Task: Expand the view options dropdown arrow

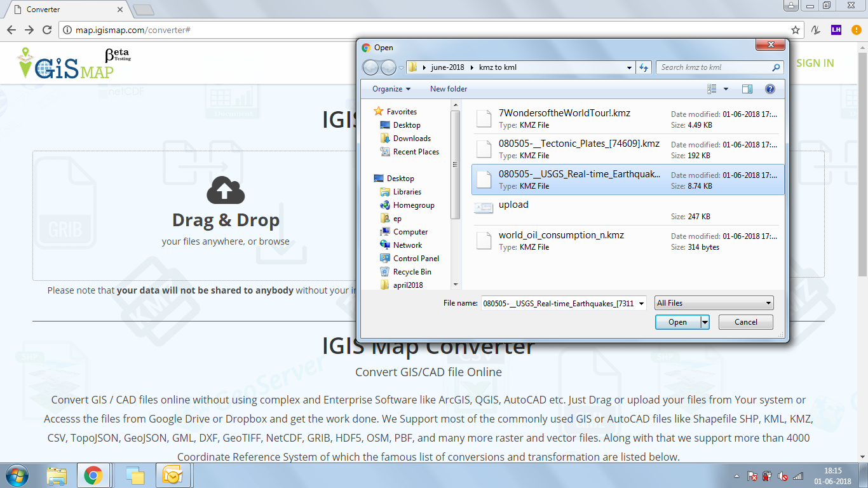Action: pyautogui.click(x=726, y=89)
